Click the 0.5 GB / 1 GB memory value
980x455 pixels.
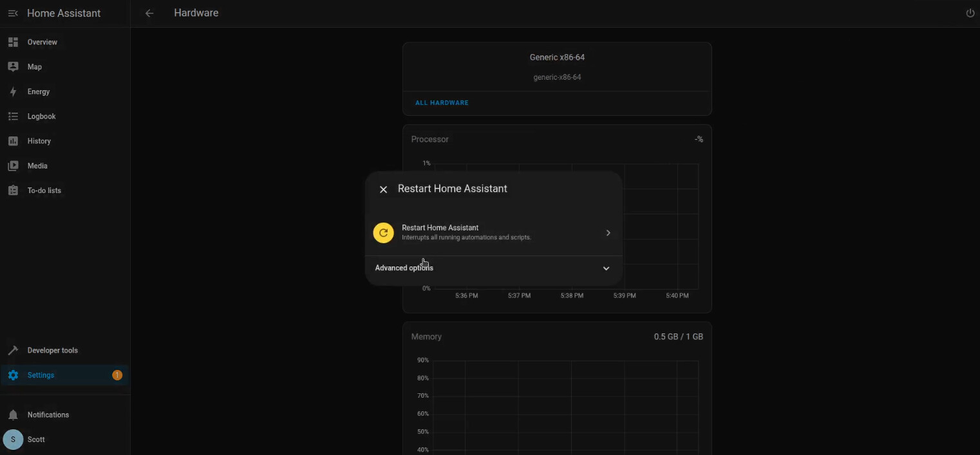[x=679, y=337]
